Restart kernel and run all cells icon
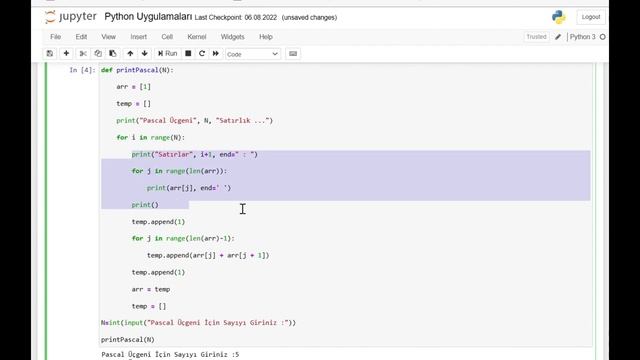This screenshot has height=360, width=640. pos(216,53)
